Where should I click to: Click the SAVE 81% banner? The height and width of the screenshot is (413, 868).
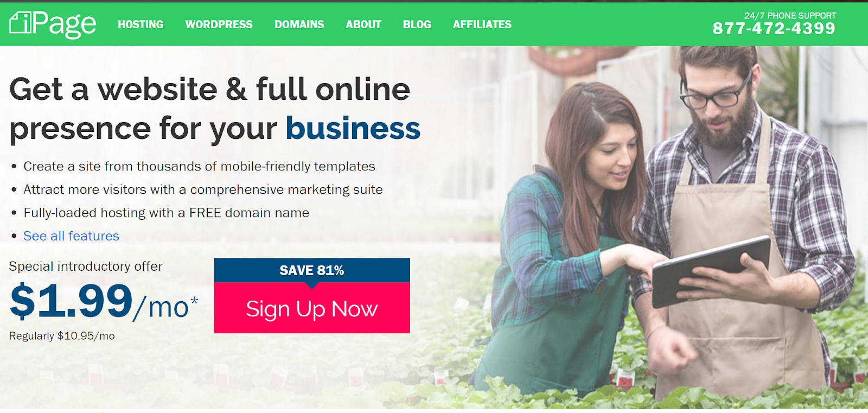click(x=312, y=270)
